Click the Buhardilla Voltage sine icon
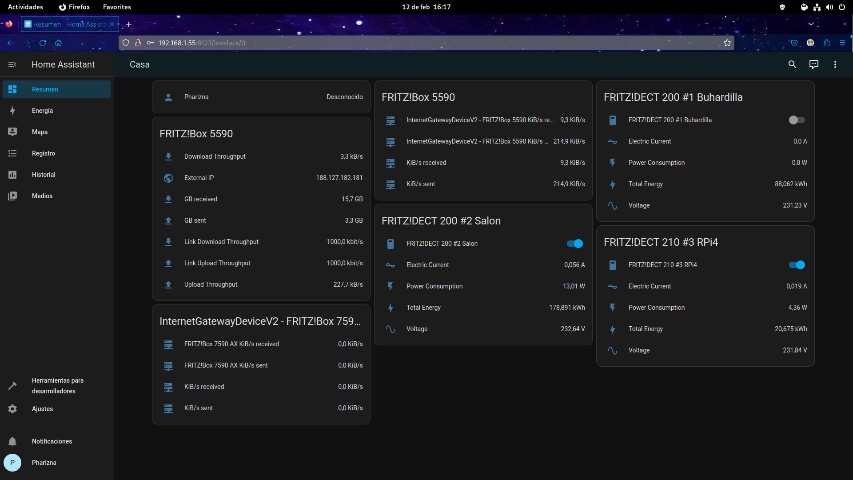Screen dimensions: 853x480 (613, 206)
